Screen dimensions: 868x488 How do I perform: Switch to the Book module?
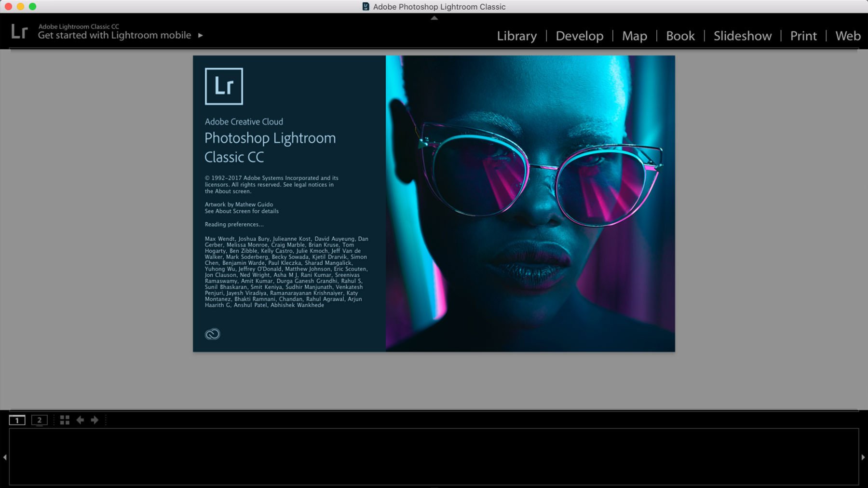pos(680,36)
